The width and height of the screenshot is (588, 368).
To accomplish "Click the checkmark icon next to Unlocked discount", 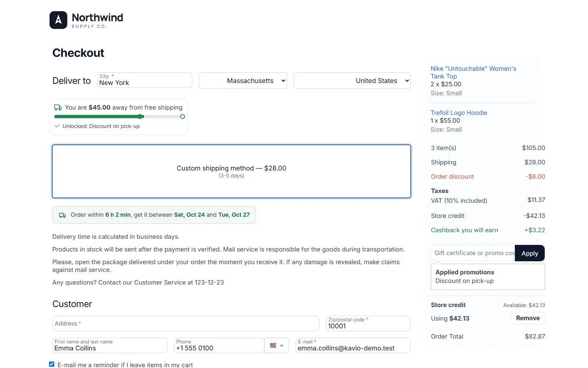I will click(57, 126).
